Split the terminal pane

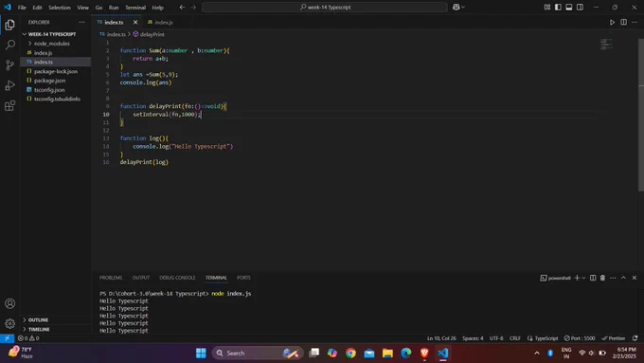[x=593, y=278]
